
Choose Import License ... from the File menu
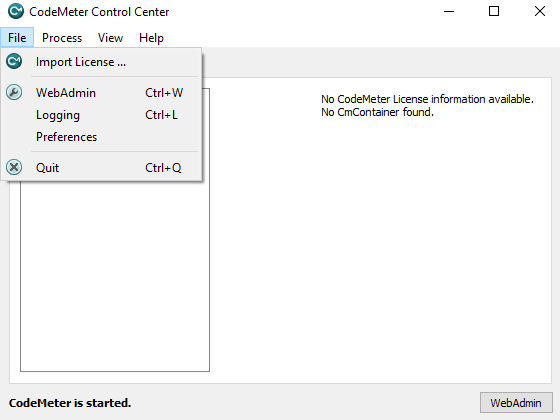pos(102,62)
